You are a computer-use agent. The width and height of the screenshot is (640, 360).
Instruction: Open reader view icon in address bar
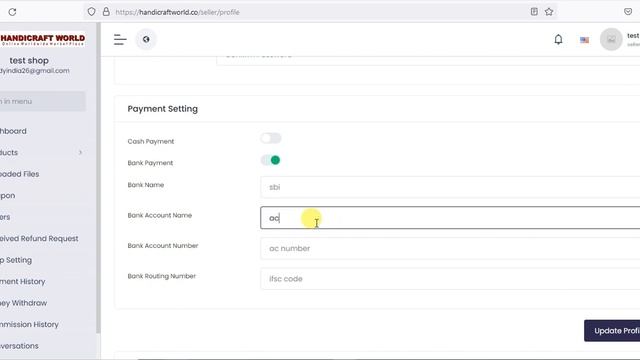534,11
